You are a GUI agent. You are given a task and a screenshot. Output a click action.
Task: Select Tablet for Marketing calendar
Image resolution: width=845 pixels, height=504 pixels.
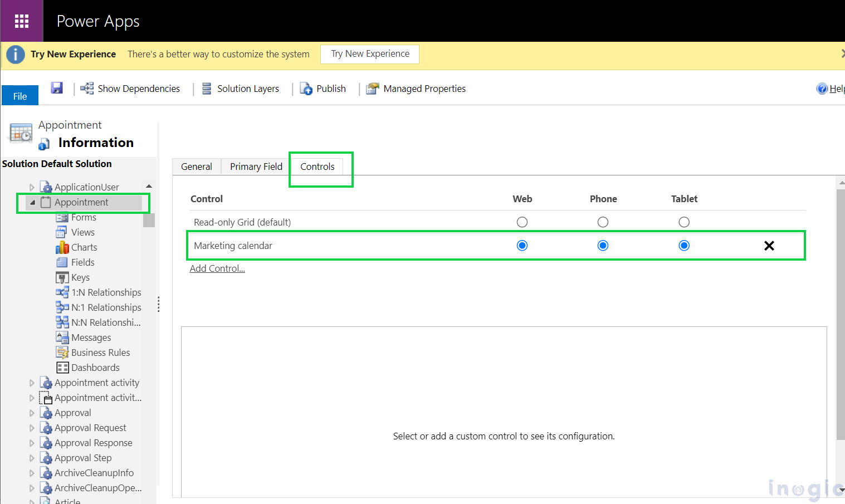(684, 246)
